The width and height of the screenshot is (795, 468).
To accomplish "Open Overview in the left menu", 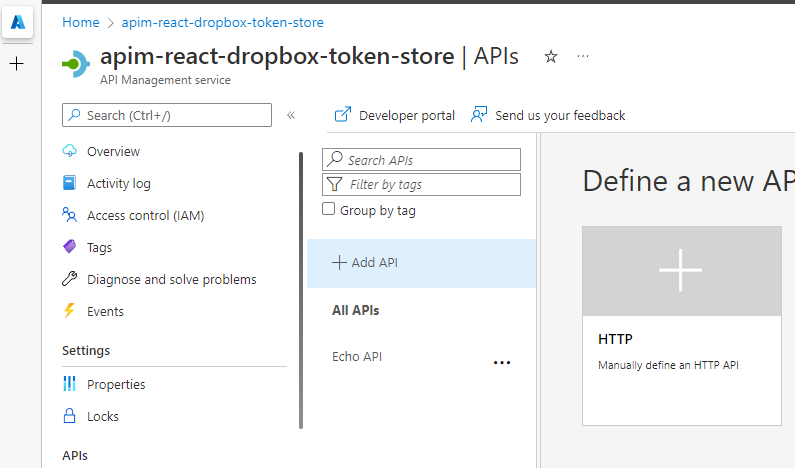I will tap(113, 152).
